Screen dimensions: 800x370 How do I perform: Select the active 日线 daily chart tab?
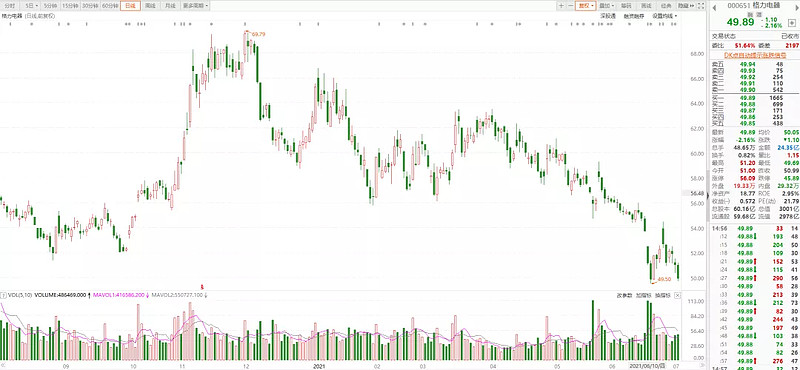(130, 6)
